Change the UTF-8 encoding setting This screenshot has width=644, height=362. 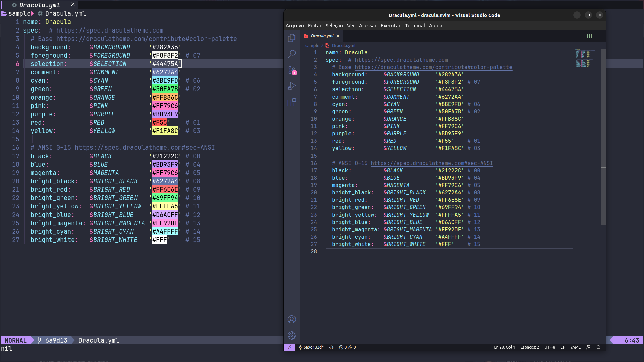point(550,347)
